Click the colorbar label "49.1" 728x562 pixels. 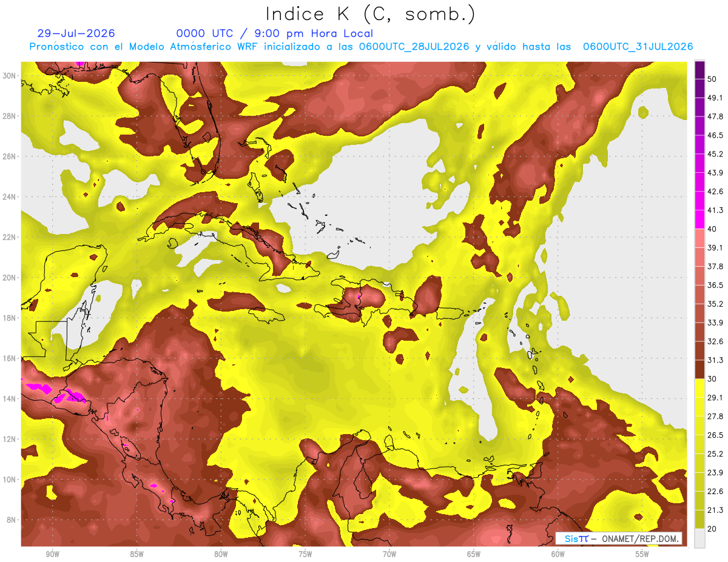(x=715, y=98)
